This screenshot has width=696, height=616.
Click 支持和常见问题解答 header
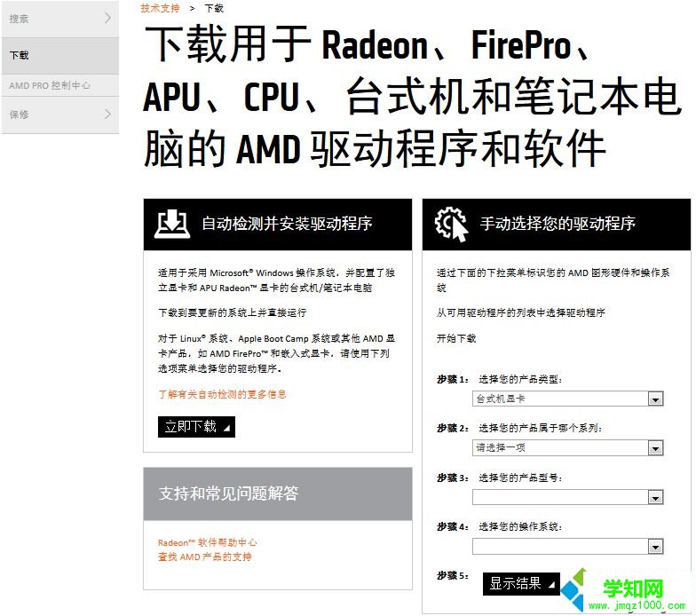point(229,494)
